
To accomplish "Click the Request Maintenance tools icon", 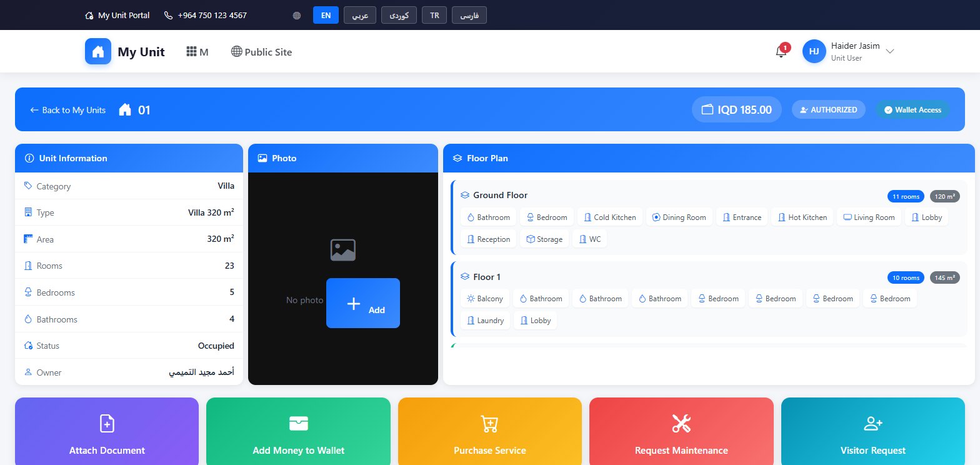I will pos(681,423).
